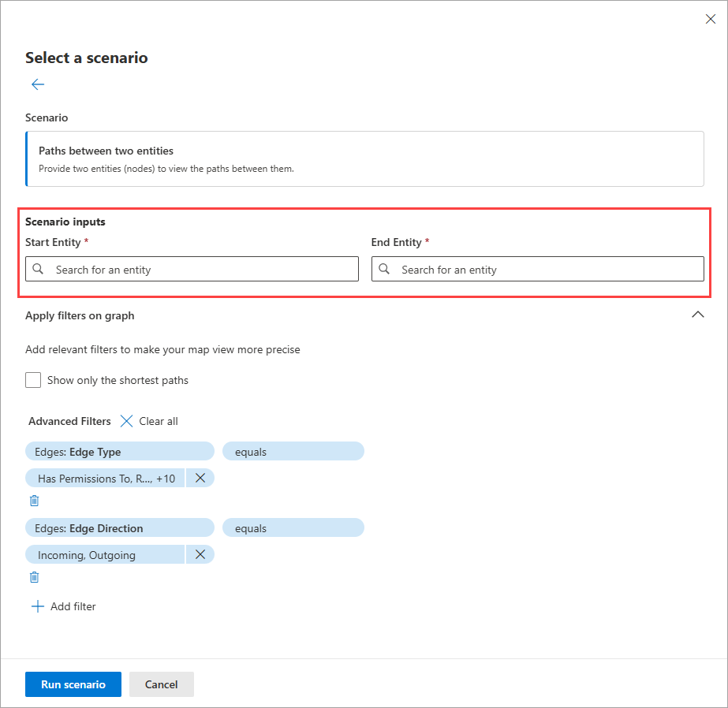Viewport: 728px width, 708px height.
Task: Enable Show only the shortest paths
Action: 33,380
